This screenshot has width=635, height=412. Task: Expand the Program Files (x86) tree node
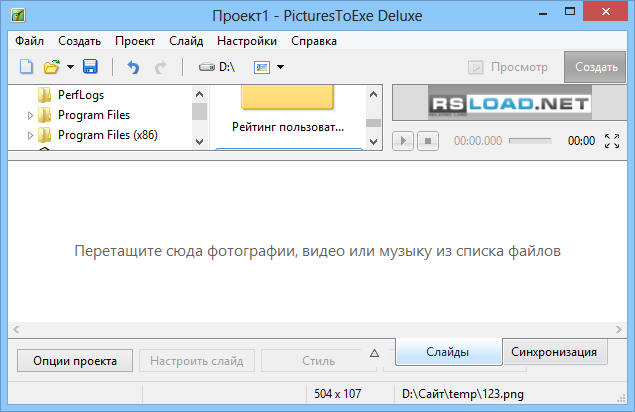tap(30, 135)
